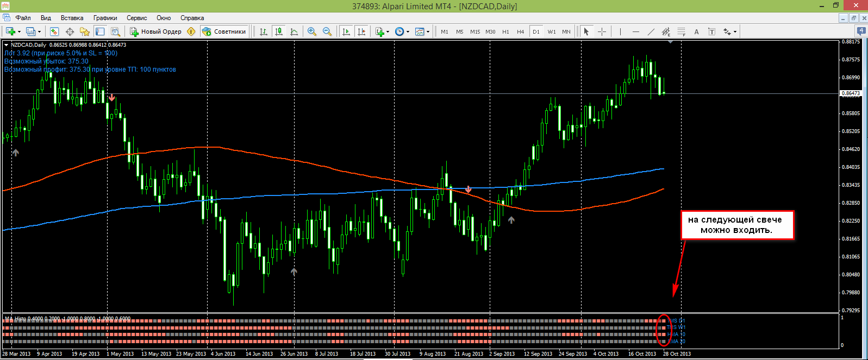Open the Profiles icon
868x360 pixels.
30,31
